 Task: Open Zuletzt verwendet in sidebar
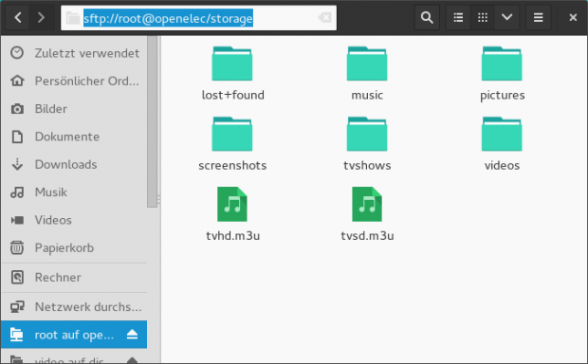click(74, 53)
